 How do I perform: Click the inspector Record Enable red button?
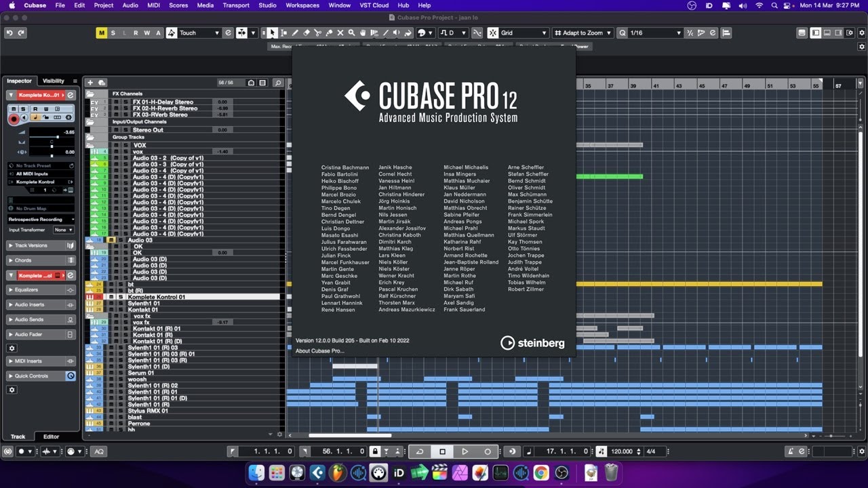[x=14, y=119]
